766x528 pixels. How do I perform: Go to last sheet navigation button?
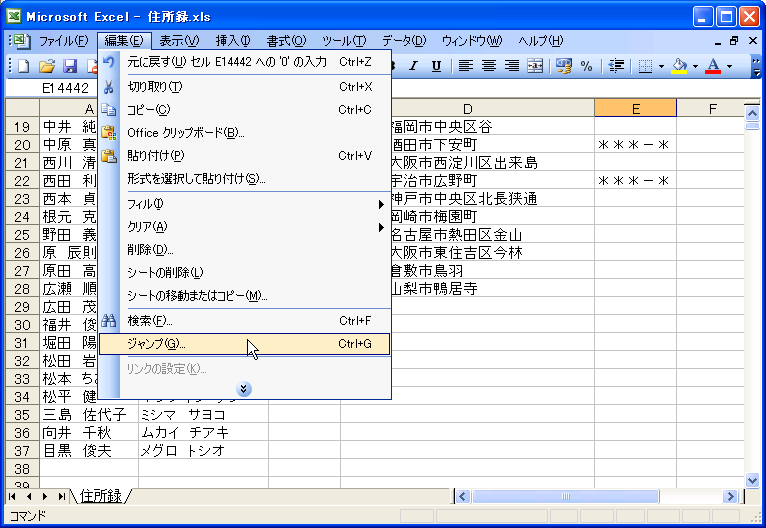point(62,496)
